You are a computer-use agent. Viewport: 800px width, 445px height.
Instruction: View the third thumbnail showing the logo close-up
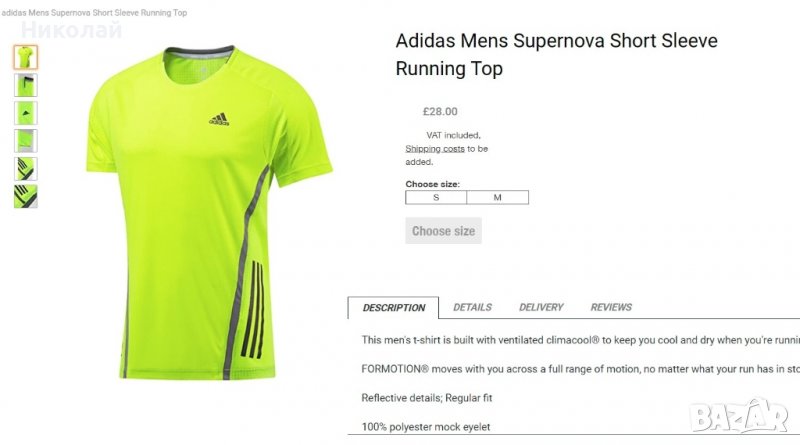tap(26, 113)
